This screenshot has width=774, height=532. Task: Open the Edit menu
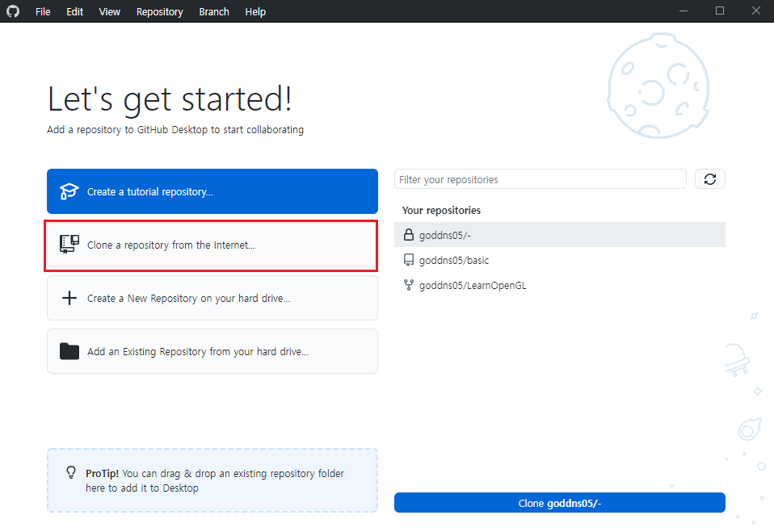point(74,12)
